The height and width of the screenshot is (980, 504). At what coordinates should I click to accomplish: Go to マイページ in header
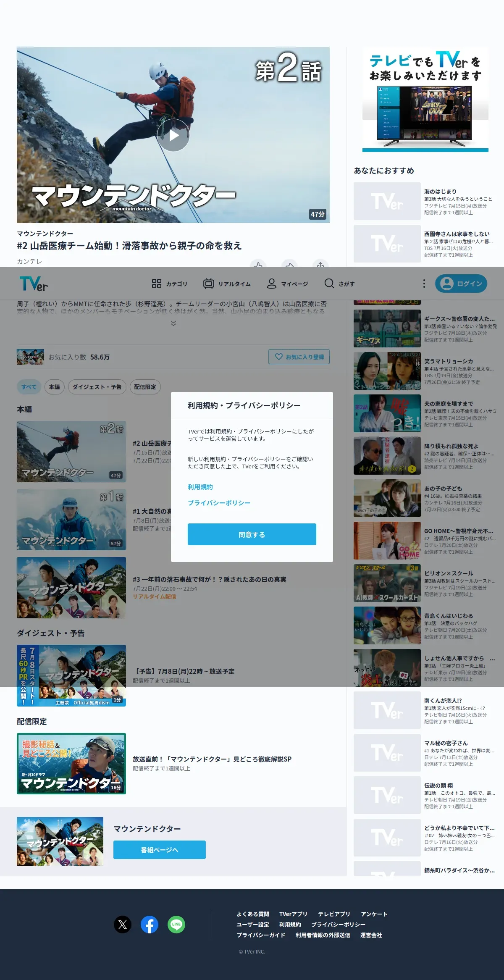288,284
